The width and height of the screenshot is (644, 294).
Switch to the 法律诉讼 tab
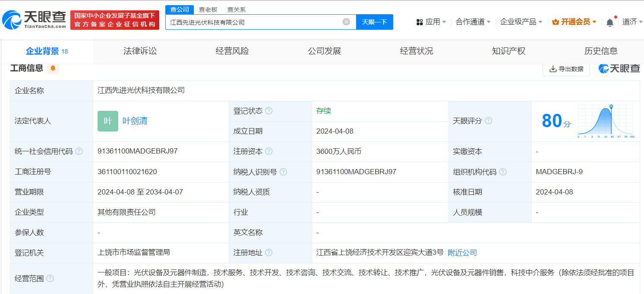click(140, 51)
